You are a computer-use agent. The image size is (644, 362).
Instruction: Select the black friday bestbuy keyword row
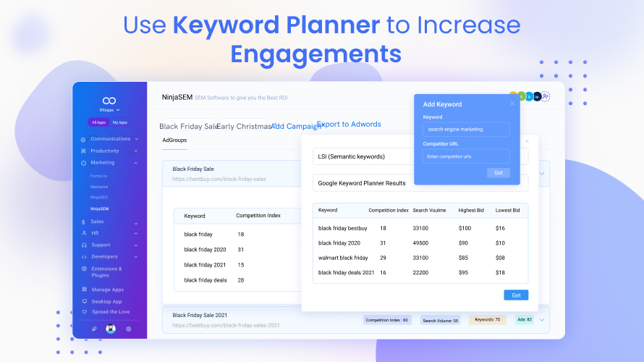tap(420, 229)
